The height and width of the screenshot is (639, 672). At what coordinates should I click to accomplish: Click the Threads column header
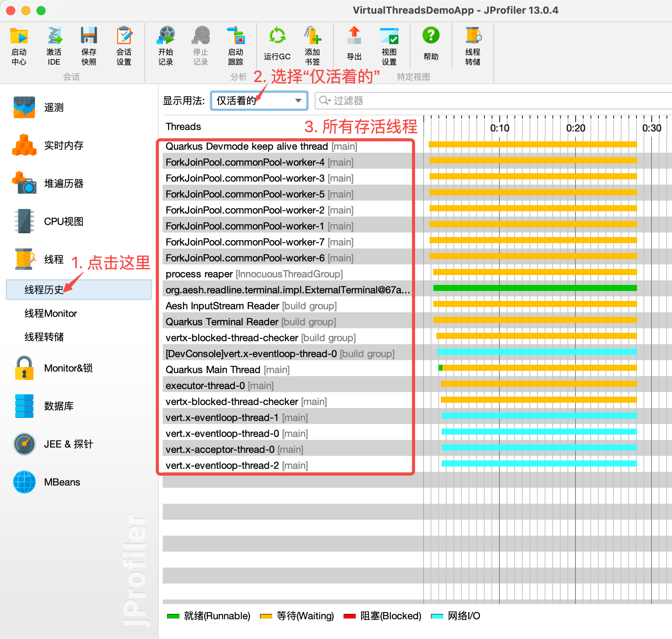click(183, 127)
